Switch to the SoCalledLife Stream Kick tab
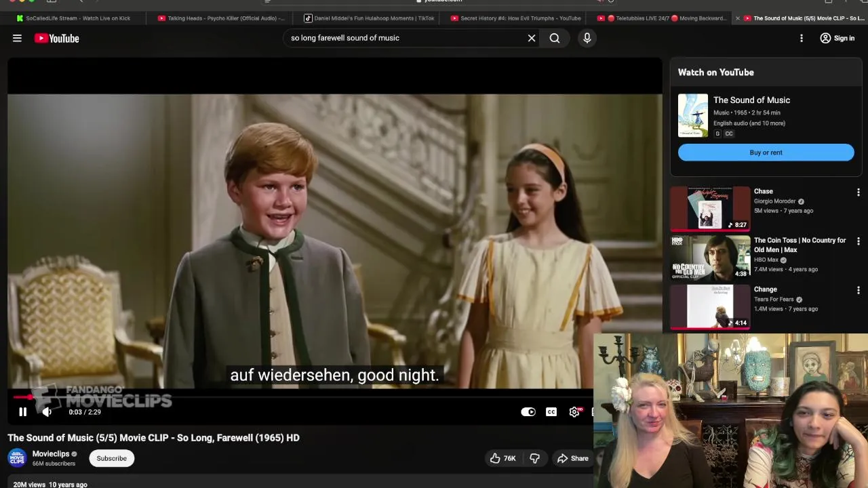 coord(73,18)
